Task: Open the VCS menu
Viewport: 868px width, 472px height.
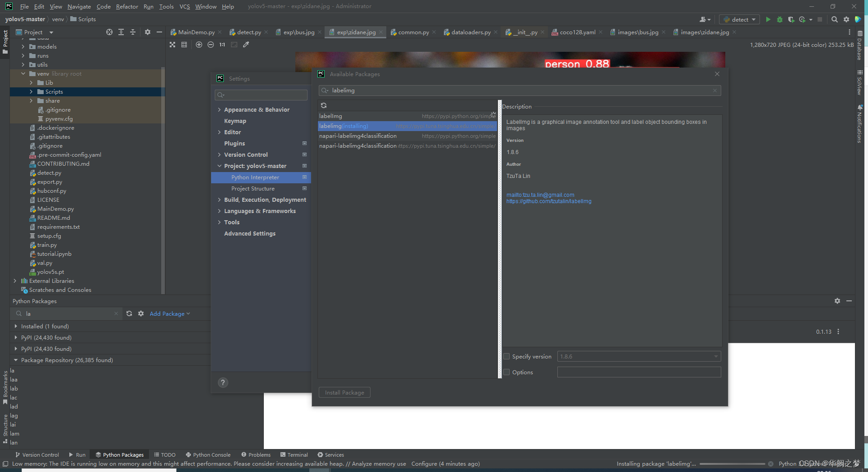Action: 185,6
